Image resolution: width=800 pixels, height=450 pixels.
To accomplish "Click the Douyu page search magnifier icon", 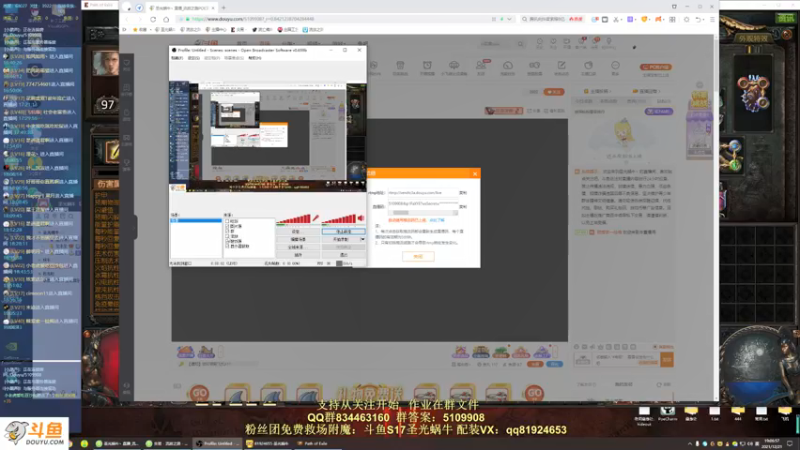I will coord(520,44).
